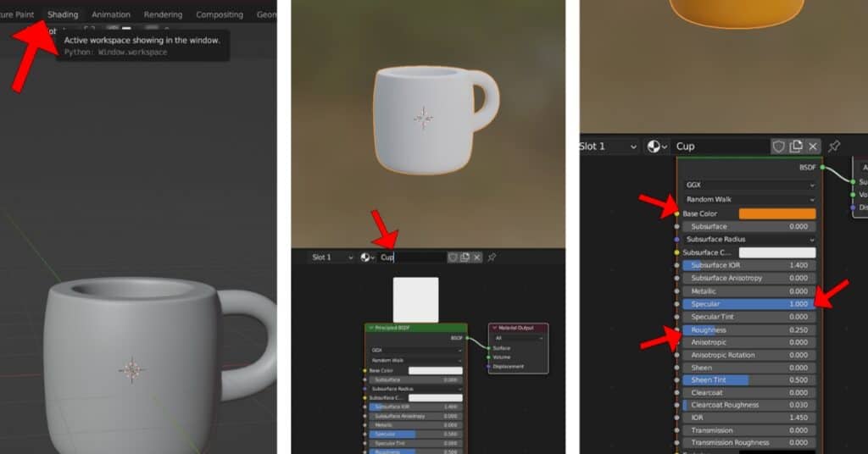The height and width of the screenshot is (454, 868).
Task: Click the new material copy icon in the orange-cup node editor
Action: [796, 146]
